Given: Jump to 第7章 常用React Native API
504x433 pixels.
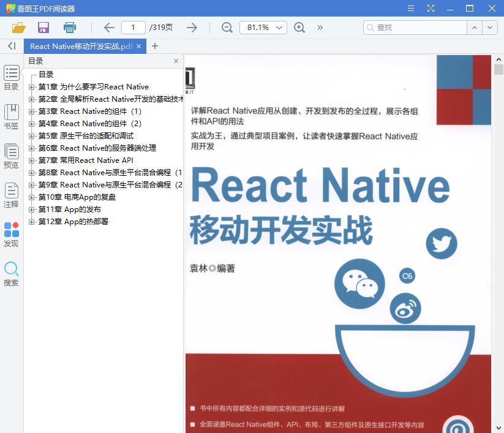Looking at the screenshot, I should [86, 160].
